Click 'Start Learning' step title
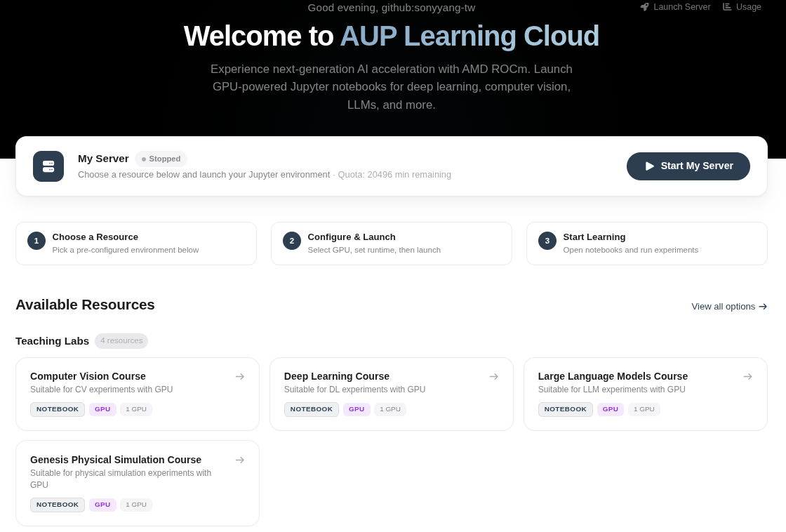The height and width of the screenshot is (532, 786). [x=594, y=237]
